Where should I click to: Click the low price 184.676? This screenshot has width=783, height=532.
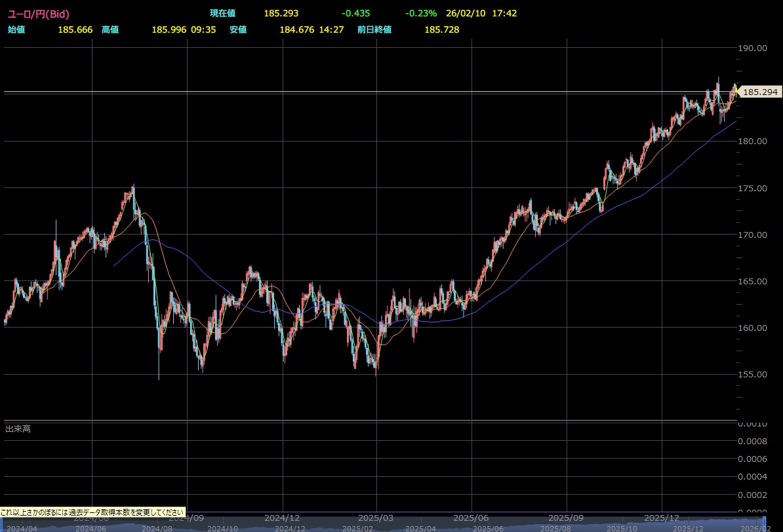(296, 29)
